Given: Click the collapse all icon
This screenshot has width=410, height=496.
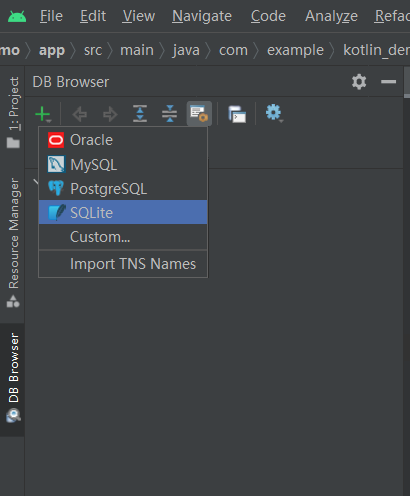Looking at the screenshot, I should click(x=170, y=114).
